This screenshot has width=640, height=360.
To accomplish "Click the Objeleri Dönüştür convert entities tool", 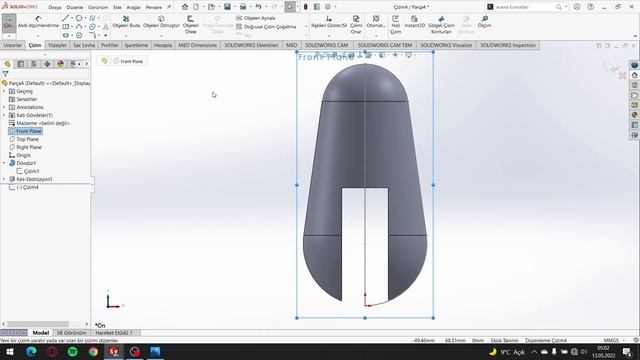I will click(x=161, y=22).
